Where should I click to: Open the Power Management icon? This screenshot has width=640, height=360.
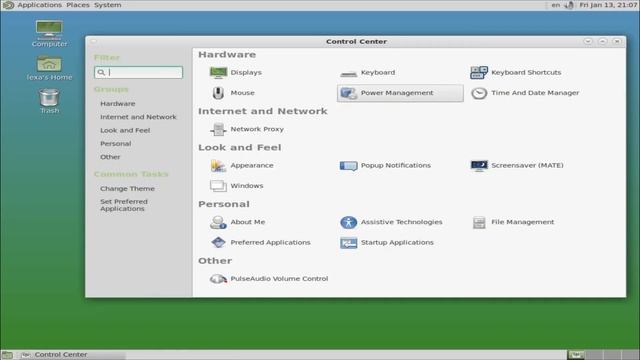point(348,93)
